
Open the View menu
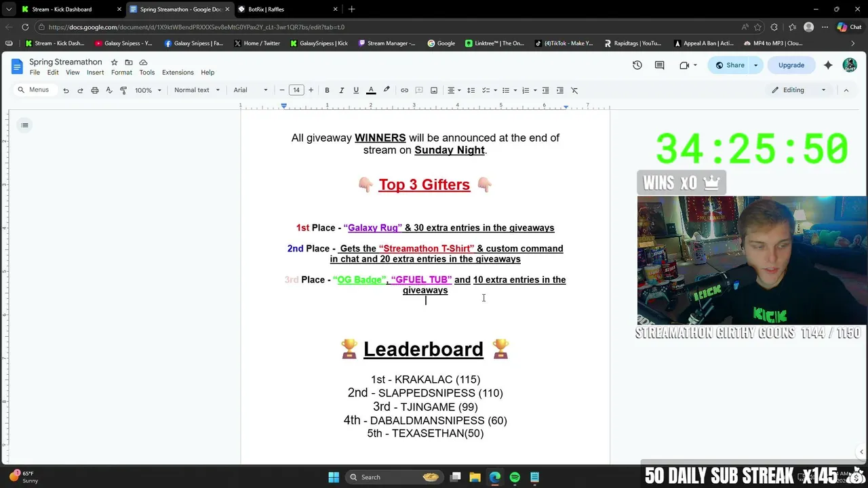click(x=73, y=73)
